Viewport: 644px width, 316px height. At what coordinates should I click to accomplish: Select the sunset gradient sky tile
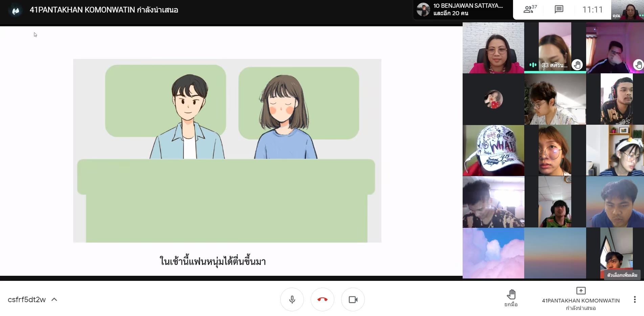[555, 253]
